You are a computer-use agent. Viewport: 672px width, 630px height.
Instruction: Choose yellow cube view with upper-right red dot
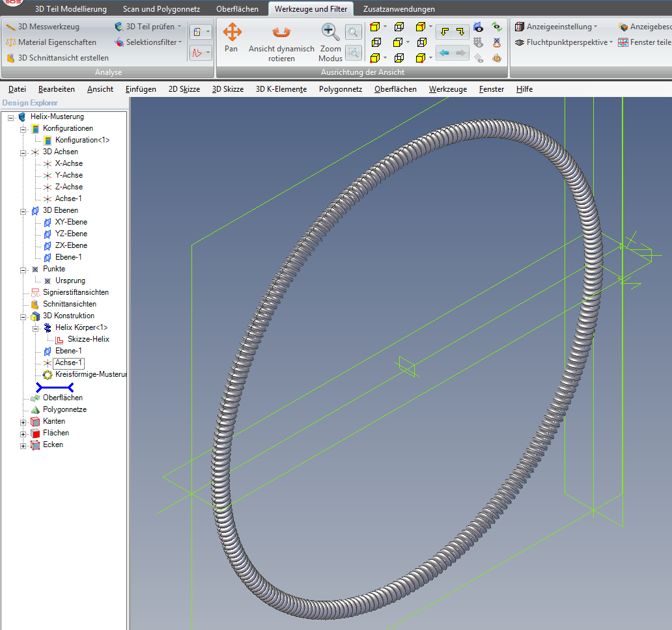coord(421,27)
